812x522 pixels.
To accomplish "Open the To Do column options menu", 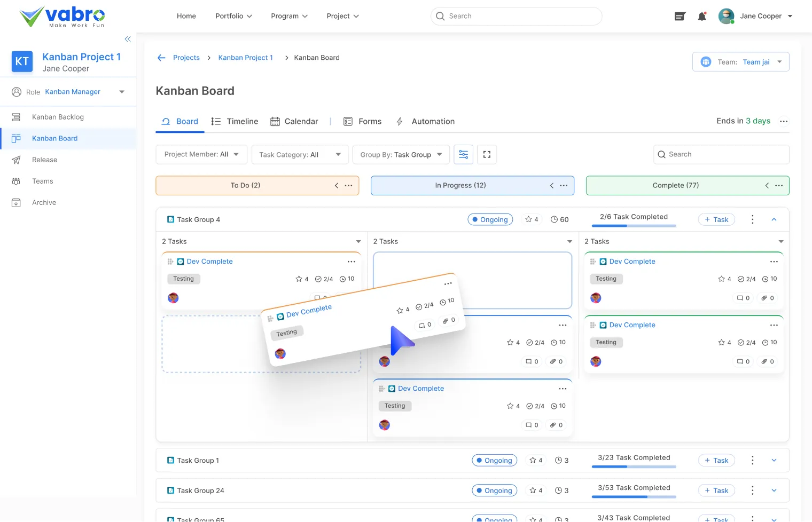I will click(x=348, y=186).
